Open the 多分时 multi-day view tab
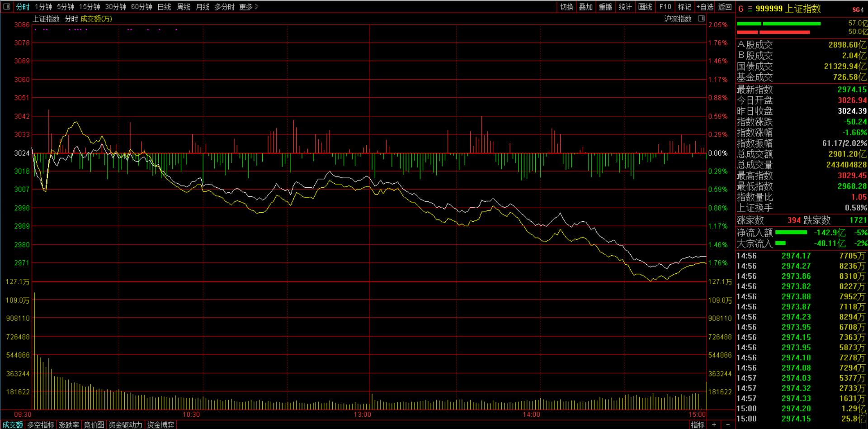868x429 pixels. pos(224,7)
